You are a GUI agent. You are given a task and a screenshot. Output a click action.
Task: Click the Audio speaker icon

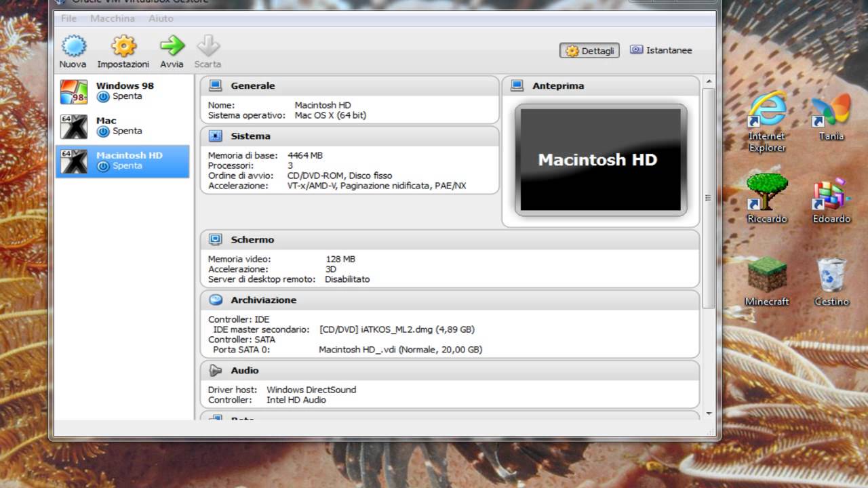[216, 370]
